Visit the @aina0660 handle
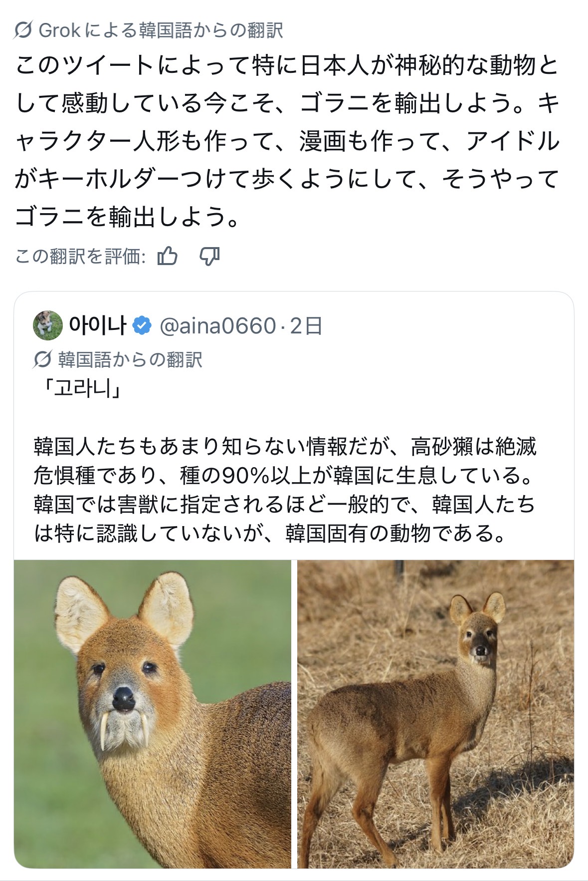 coord(217,325)
